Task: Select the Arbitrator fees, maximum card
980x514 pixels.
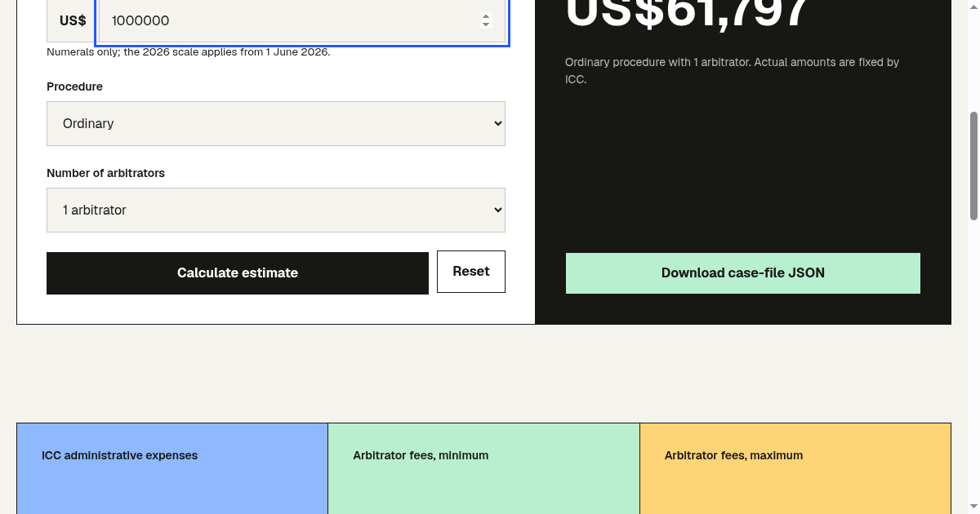Action: coord(795,468)
